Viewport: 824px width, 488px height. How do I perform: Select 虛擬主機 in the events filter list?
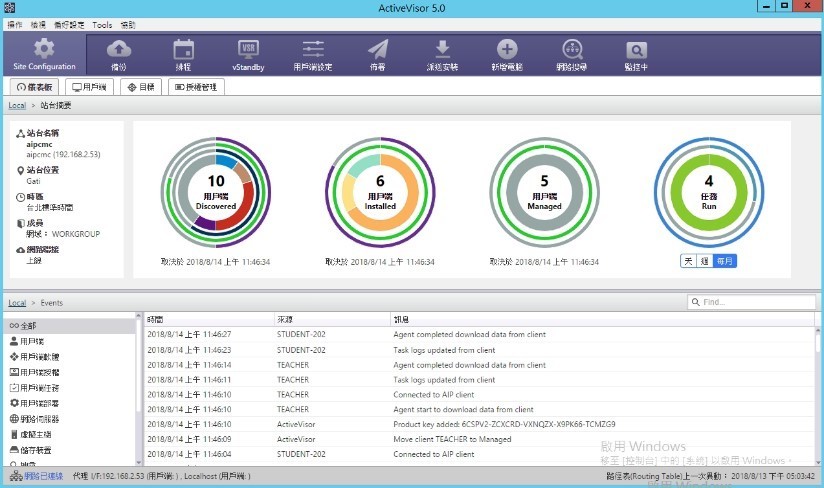pyautogui.click(x=39, y=435)
